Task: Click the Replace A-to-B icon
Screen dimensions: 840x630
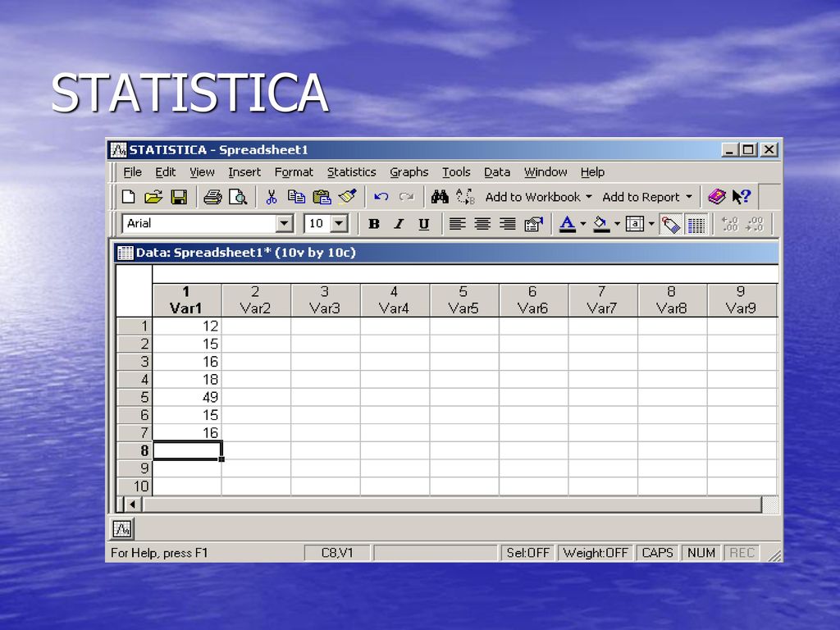Action: pyautogui.click(x=466, y=197)
